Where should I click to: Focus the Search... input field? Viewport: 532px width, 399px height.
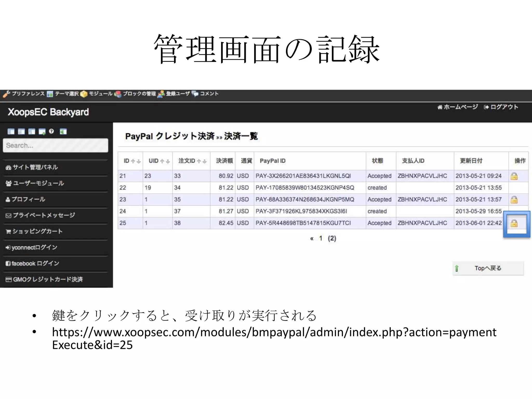point(55,145)
